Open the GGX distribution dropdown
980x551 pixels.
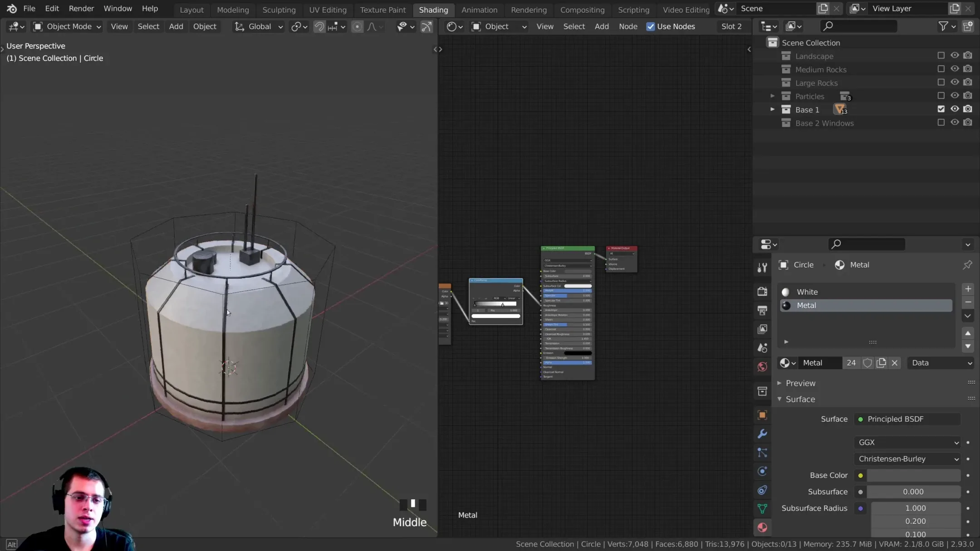[x=907, y=442]
